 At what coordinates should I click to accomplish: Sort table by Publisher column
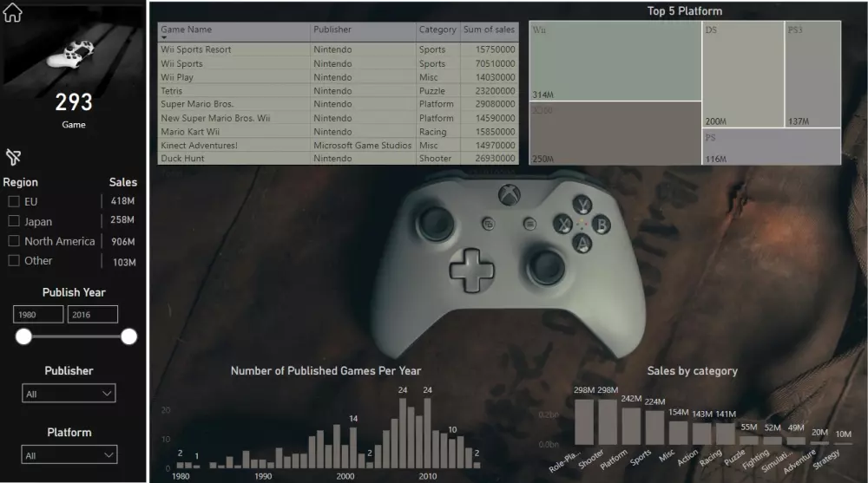pyautogui.click(x=332, y=29)
